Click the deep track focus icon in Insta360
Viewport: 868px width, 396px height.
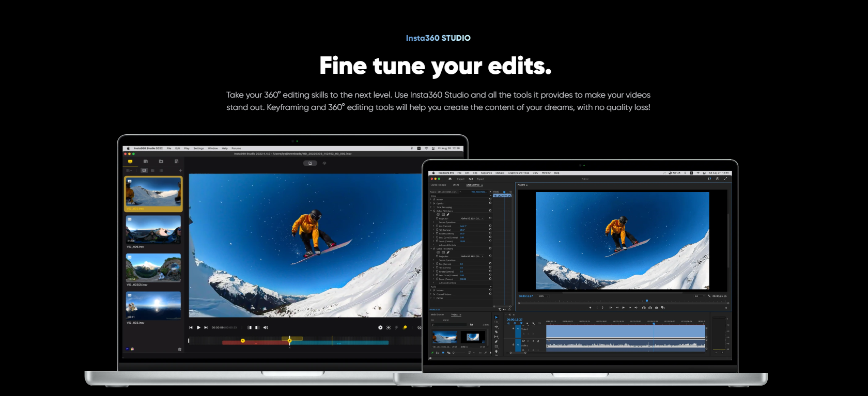coord(389,327)
